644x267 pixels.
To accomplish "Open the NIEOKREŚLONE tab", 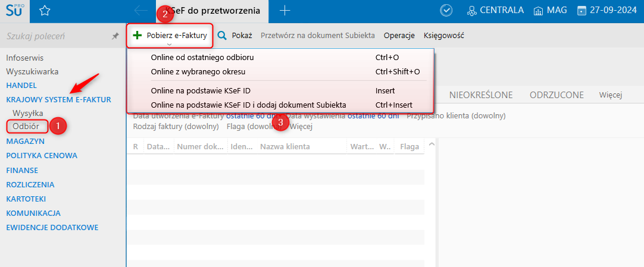I will tap(481, 95).
